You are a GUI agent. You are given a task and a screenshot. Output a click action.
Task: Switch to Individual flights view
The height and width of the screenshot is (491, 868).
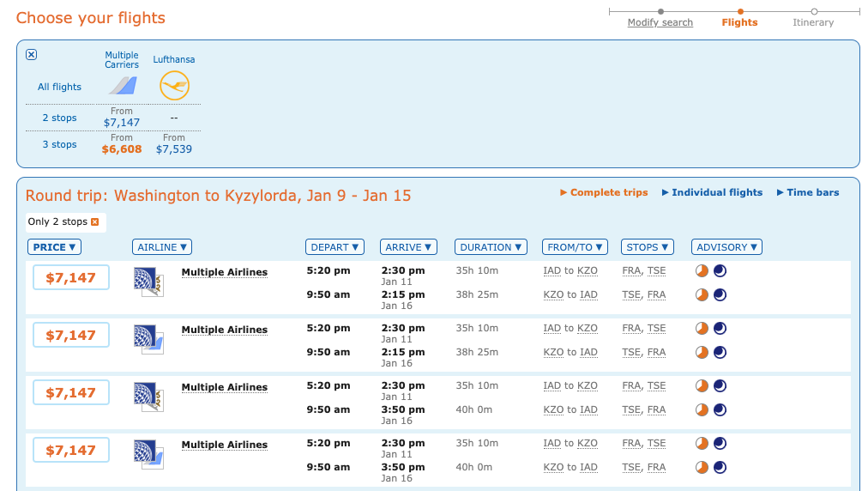pos(712,192)
